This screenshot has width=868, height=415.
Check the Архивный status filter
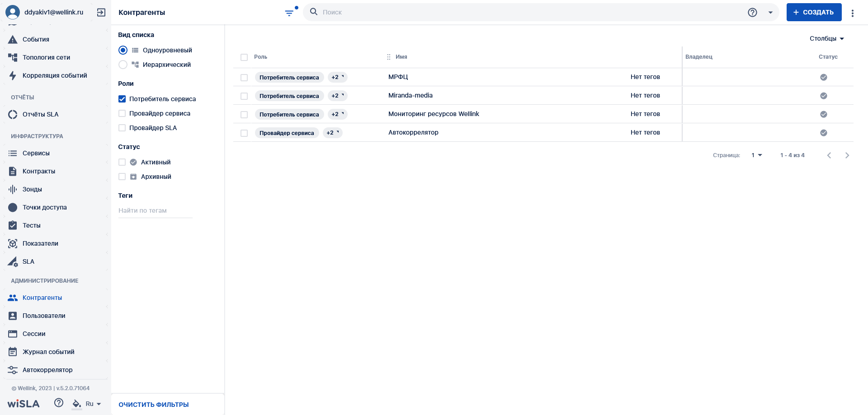point(122,177)
